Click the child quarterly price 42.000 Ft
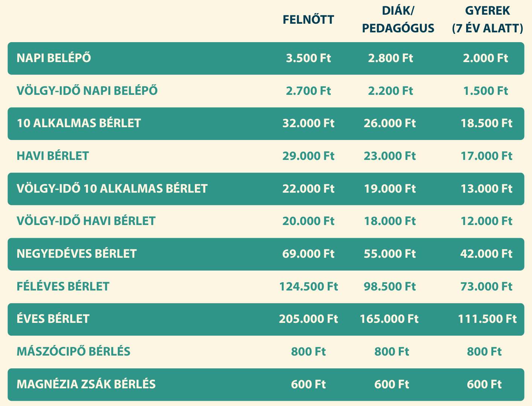Viewport: 532px width, 406px height. pos(486,254)
